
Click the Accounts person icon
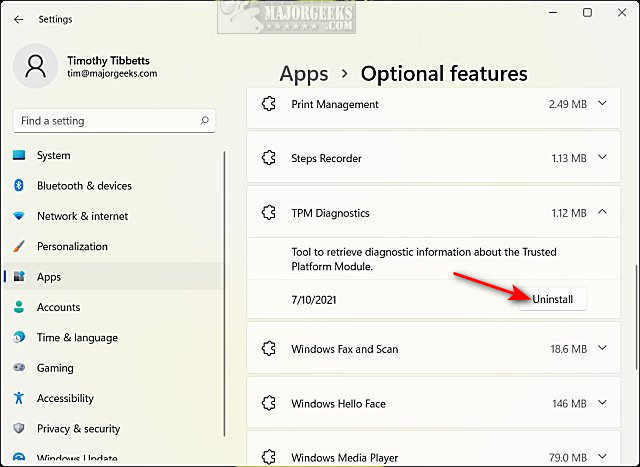(x=19, y=307)
